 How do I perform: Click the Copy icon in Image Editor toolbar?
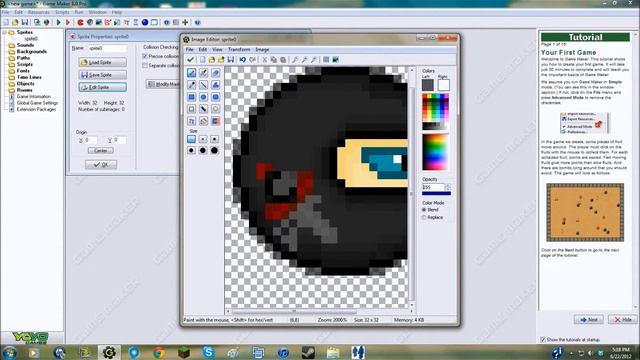pos(273,60)
